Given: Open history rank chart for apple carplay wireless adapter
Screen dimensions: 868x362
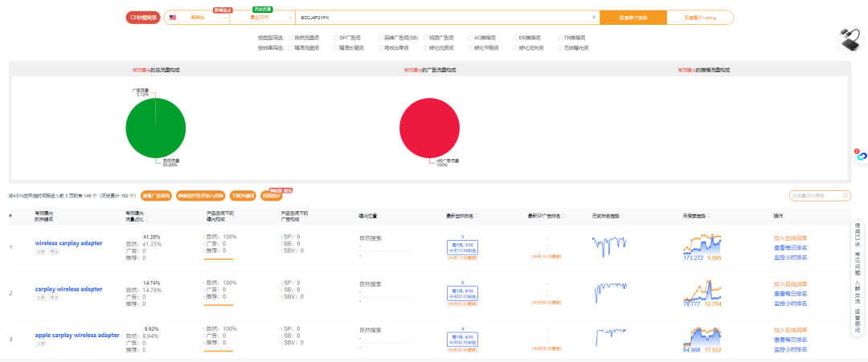Looking at the screenshot, I should [612, 337].
